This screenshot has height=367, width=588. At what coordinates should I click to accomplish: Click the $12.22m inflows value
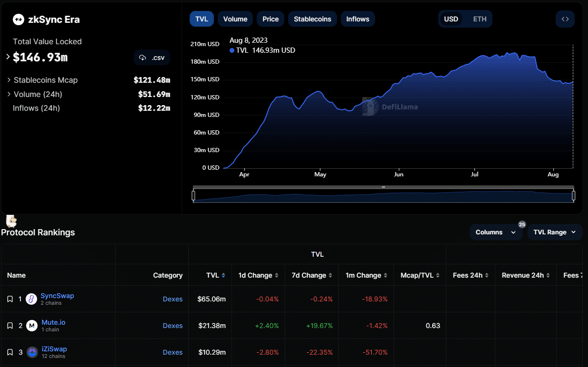tap(154, 108)
